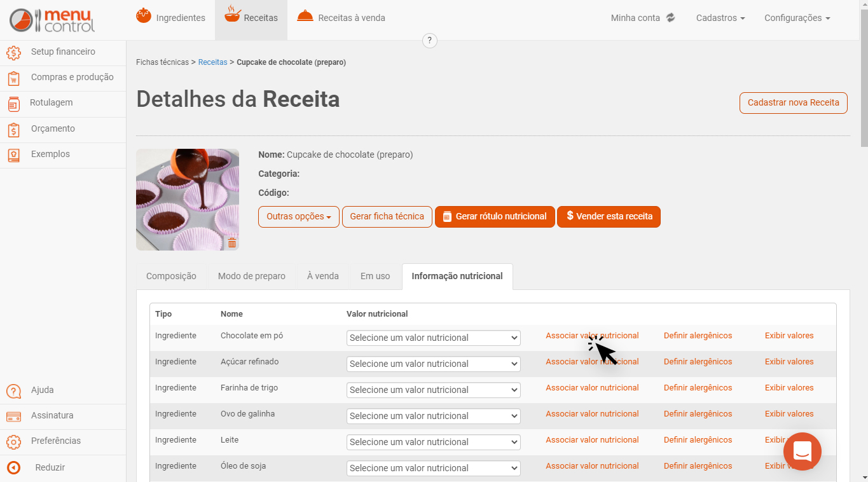Click Definir alergênicos for Açúcar refinado
This screenshot has height=482, width=868.
pyautogui.click(x=698, y=362)
